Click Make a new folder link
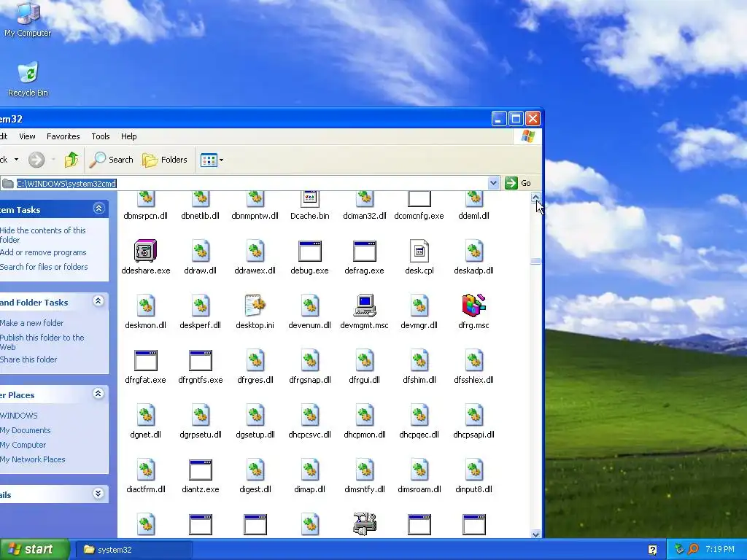 [31, 323]
